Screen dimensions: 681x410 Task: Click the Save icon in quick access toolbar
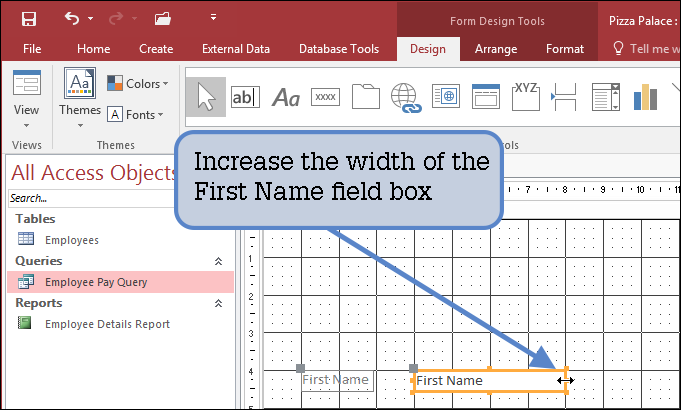pyautogui.click(x=29, y=19)
